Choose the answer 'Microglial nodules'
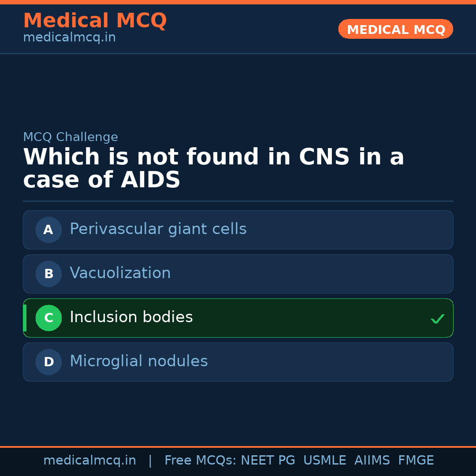This screenshot has width=476, height=476. click(138, 361)
